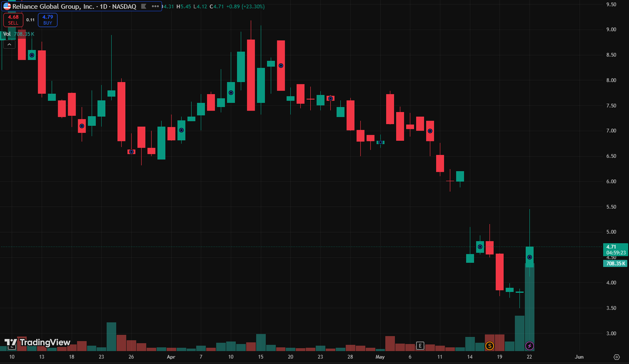
Task: Open the dot marker on the March 26 candle
Action: click(131, 152)
